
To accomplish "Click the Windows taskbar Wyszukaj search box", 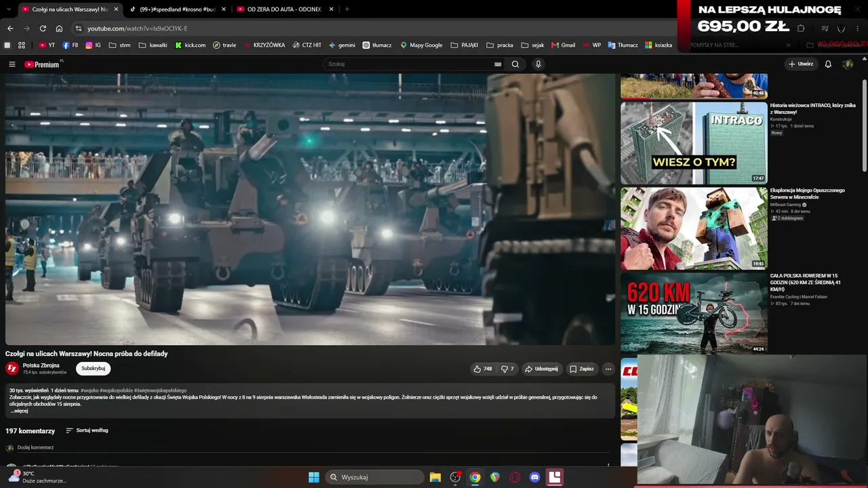I will tap(374, 477).
